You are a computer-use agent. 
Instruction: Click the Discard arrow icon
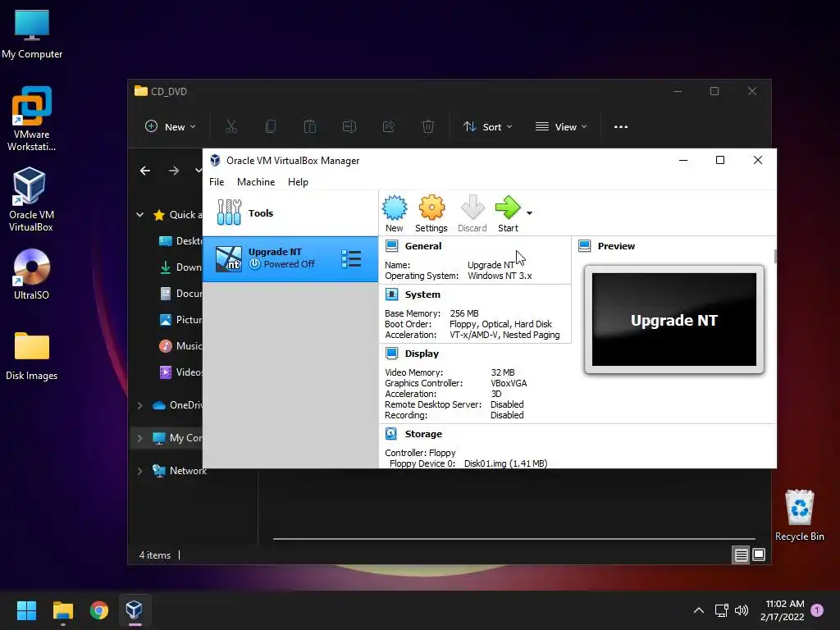click(472, 208)
